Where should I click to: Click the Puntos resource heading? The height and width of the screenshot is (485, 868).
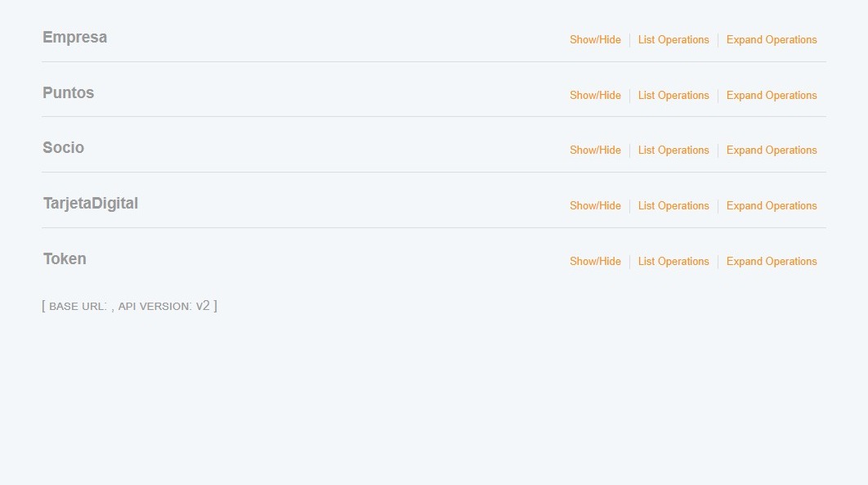pyautogui.click(x=69, y=93)
